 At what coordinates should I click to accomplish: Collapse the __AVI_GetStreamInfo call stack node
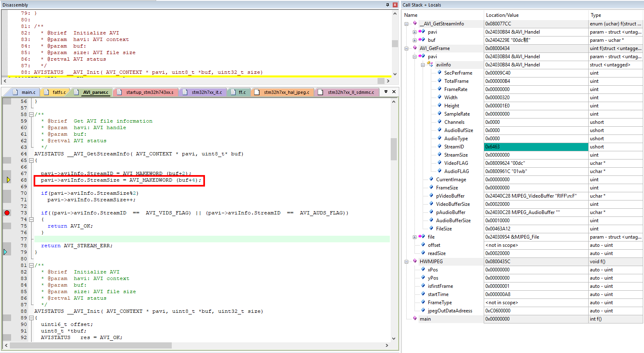pyautogui.click(x=407, y=24)
